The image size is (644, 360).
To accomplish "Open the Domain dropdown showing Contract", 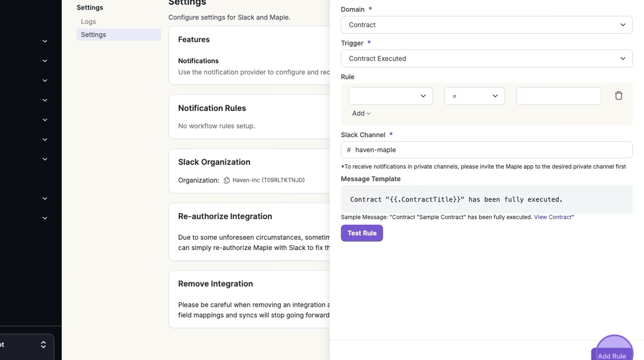I will coord(486,25).
